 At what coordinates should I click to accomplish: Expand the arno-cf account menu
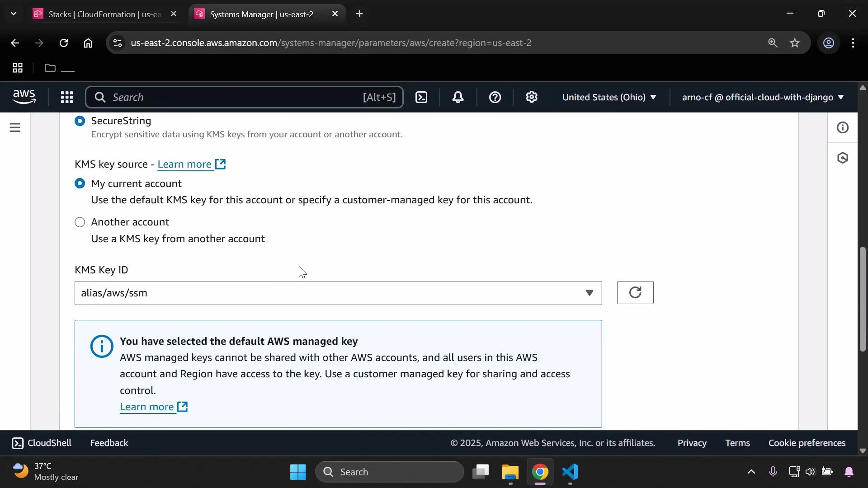click(762, 97)
